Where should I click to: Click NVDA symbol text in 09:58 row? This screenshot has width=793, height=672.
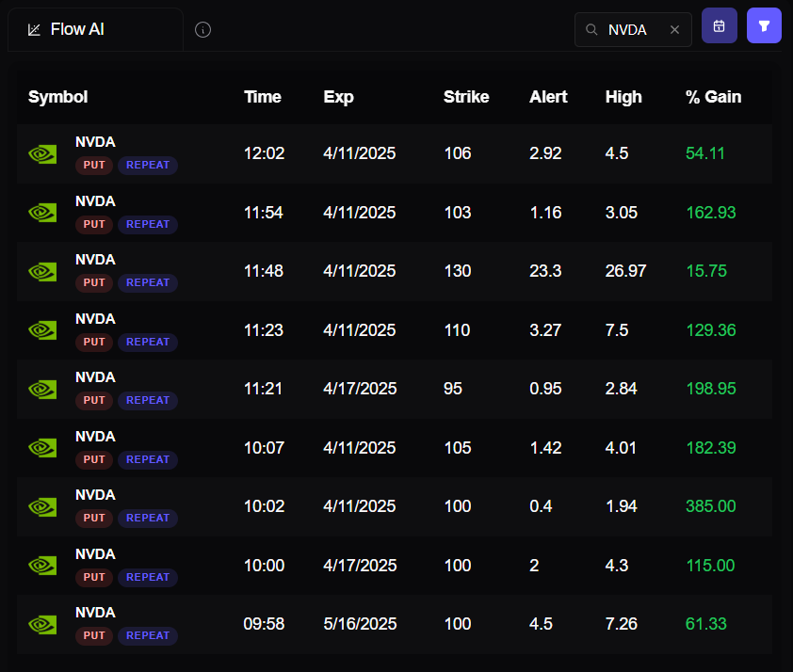95,613
